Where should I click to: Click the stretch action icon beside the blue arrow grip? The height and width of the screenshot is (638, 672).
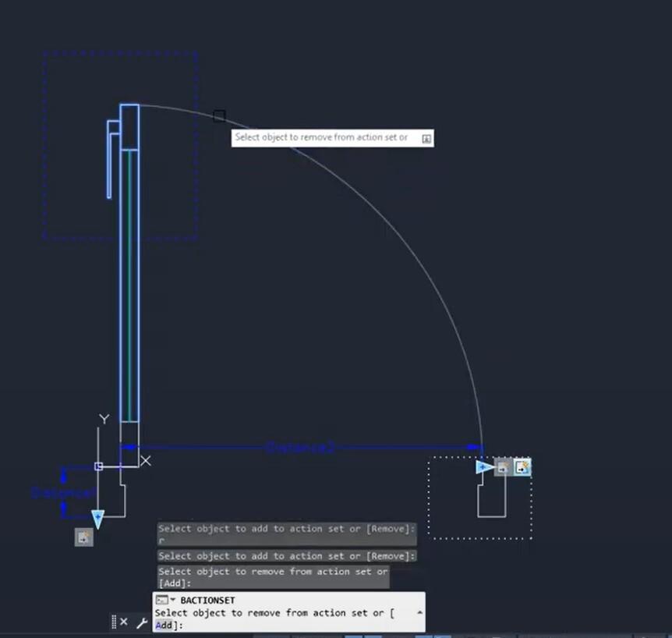click(x=503, y=466)
